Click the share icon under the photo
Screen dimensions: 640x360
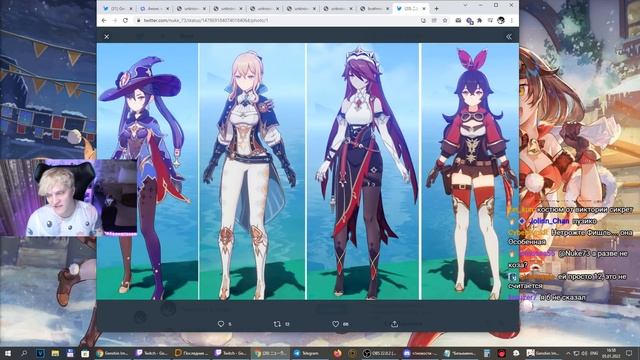(394, 324)
